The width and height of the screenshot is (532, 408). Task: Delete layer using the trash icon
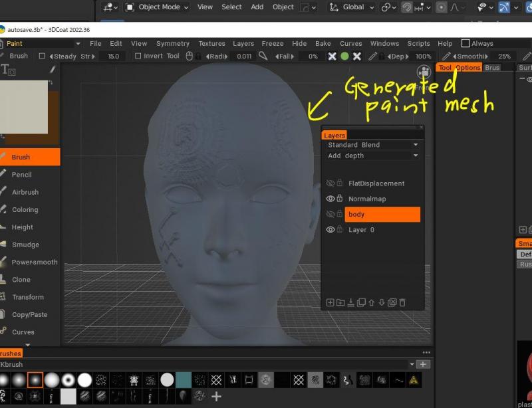(402, 303)
